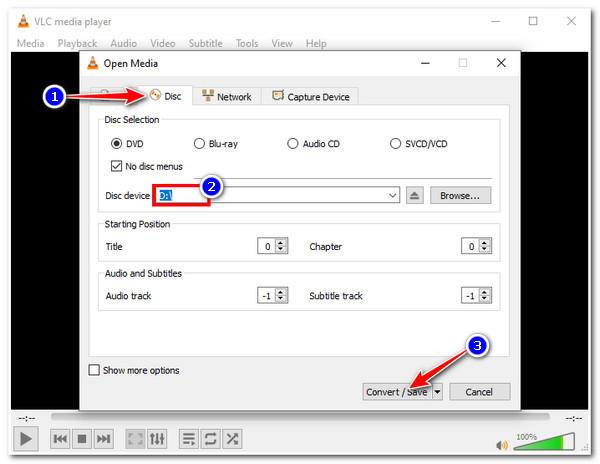The image size is (600, 464).
Task: Increase the Chapter number
Action: click(484, 243)
